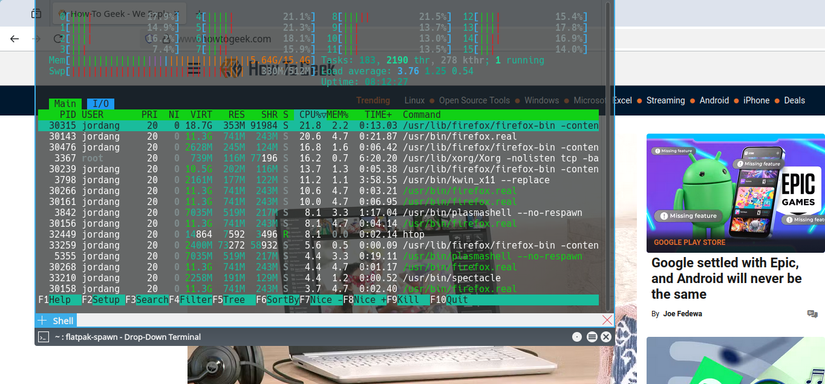Viewport: 825px width, 384px height.
Task: Open comments icon beside Joe Fedewa byline
Action: tap(812, 314)
